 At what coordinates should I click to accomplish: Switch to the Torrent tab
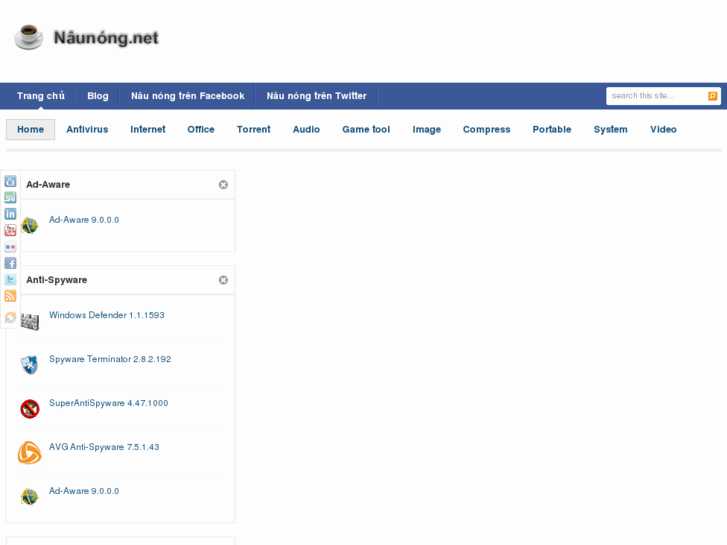click(x=254, y=129)
